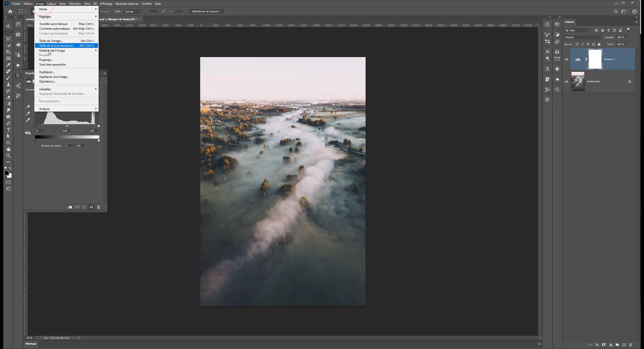
Task: Click the Niveaux 1 layer mask thumbnail
Action: (595, 59)
